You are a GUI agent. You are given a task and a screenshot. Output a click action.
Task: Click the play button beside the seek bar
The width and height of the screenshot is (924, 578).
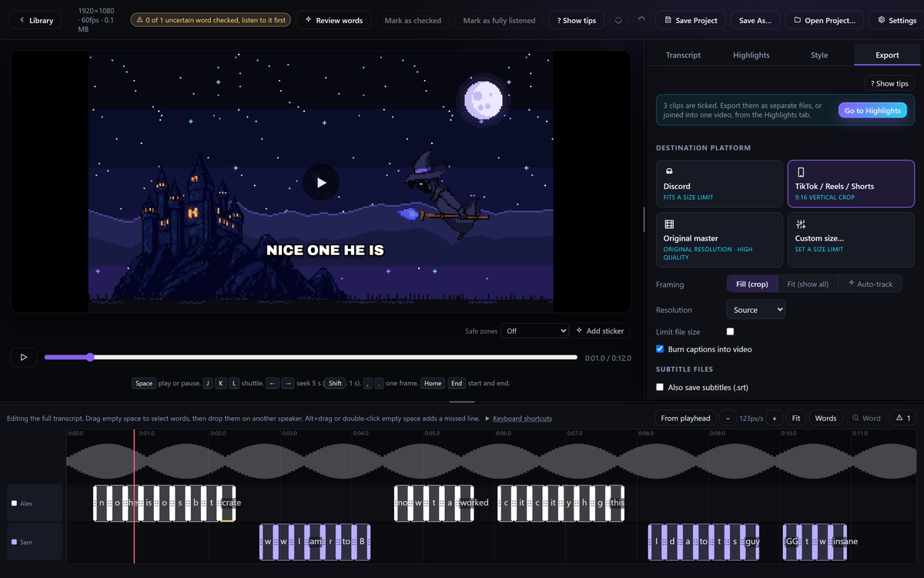click(x=24, y=357)
